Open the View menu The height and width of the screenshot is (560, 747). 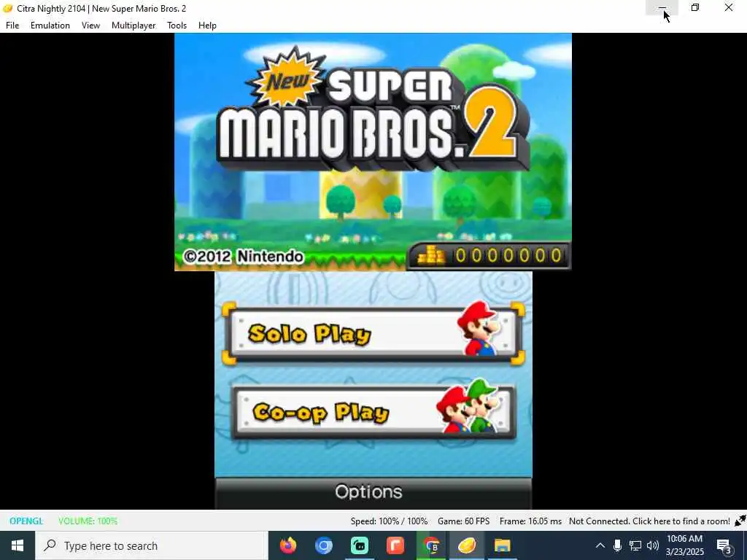click(90, 26)
